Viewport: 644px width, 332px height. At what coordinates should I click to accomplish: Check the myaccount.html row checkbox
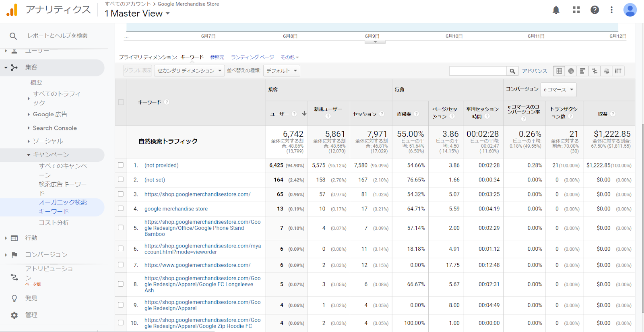coord(121,249)
